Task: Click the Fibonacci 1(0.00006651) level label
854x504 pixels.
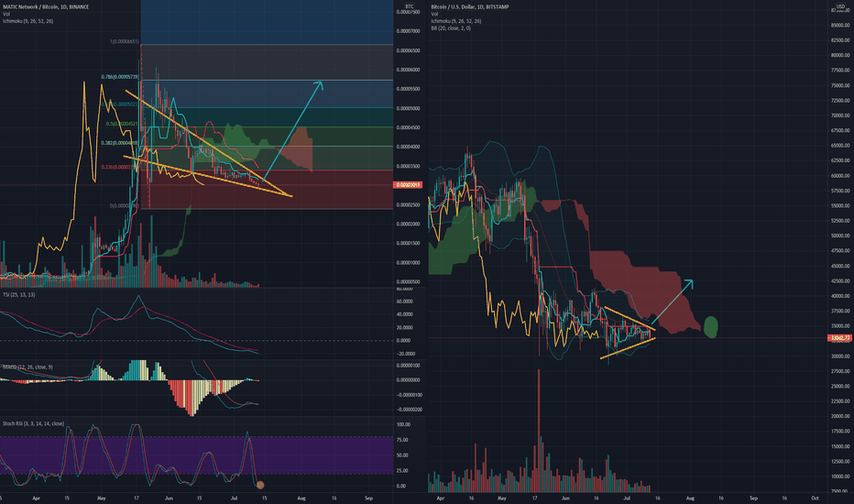Action: point(125,42)
